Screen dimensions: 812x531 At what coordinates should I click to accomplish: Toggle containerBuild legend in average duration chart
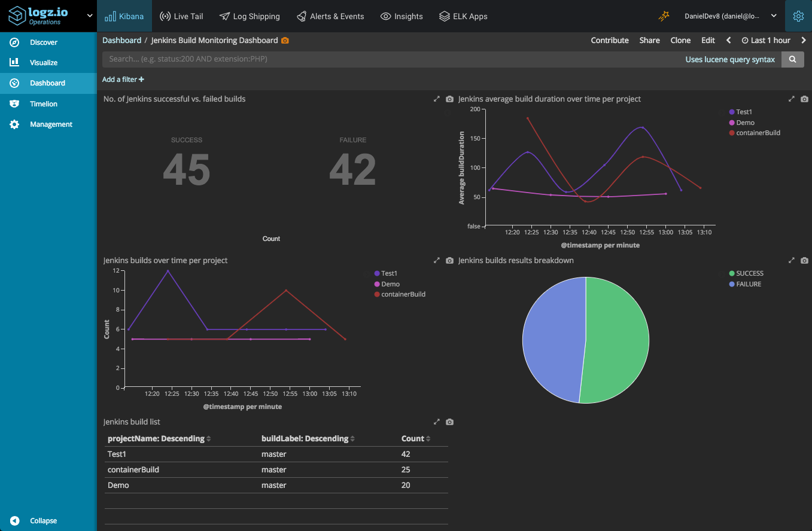point(755,133)
